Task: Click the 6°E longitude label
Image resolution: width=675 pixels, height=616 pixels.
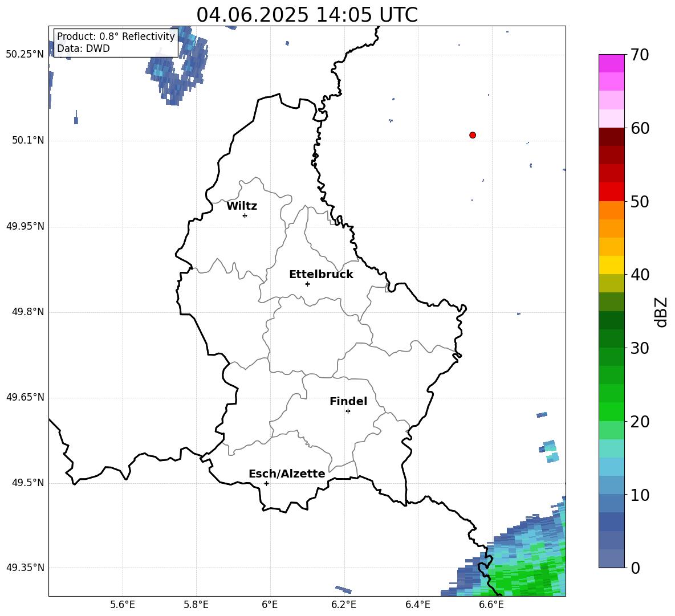Action: (x=270, y=605)
